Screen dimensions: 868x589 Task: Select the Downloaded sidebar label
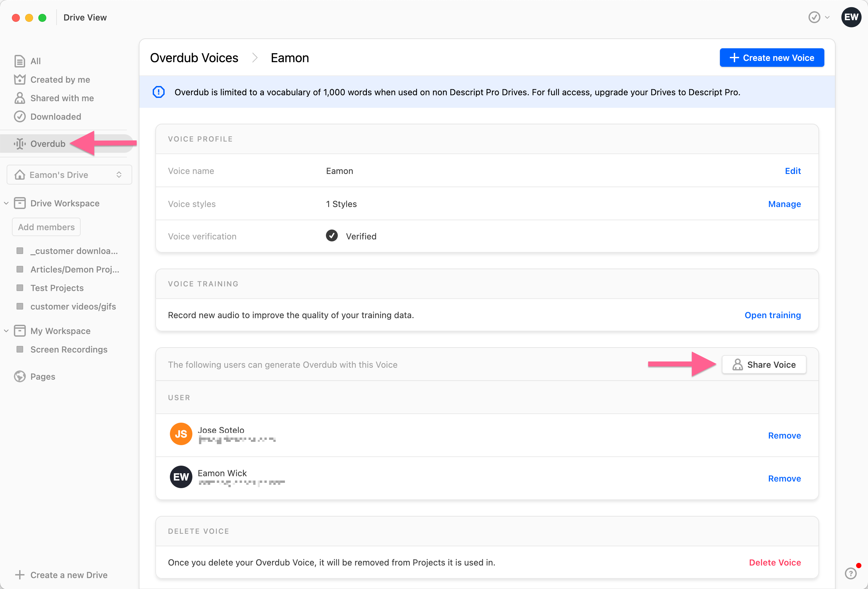[56, 117]
